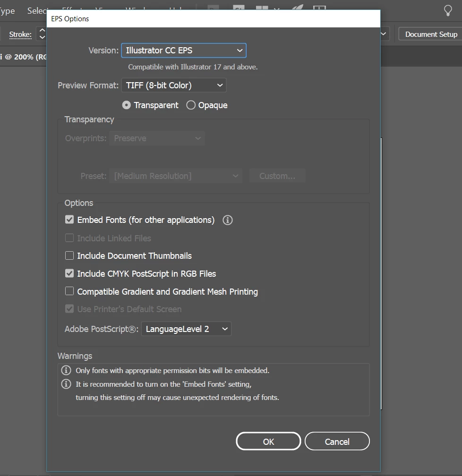
Task: Click 'turning this setting off' warning line
Action: tap(178, 398)
